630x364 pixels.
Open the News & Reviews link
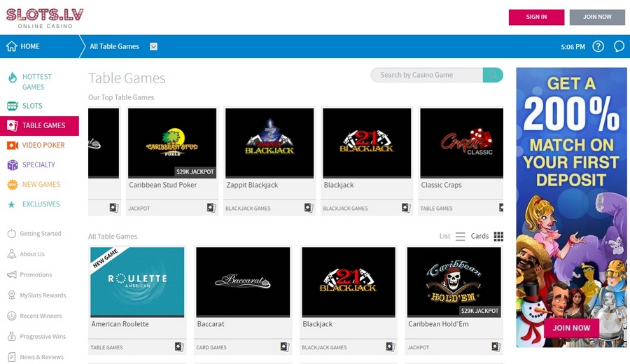click(x=42, y=357)
